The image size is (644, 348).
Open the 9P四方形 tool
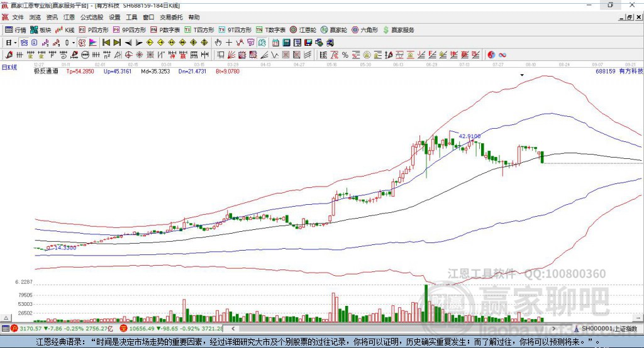(130, 30)
